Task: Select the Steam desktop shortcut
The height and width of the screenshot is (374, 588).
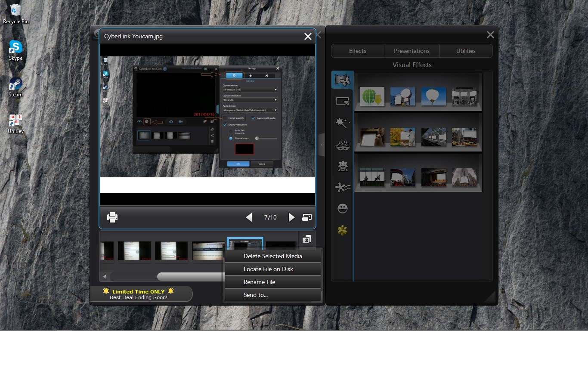Action: [16, 87]
